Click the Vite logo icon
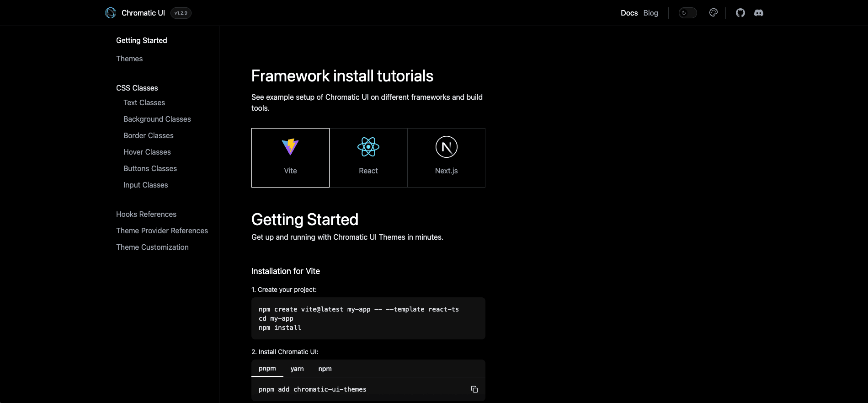Screen dimensions: 868x403 pyautogui.click(x=290, y=147)
